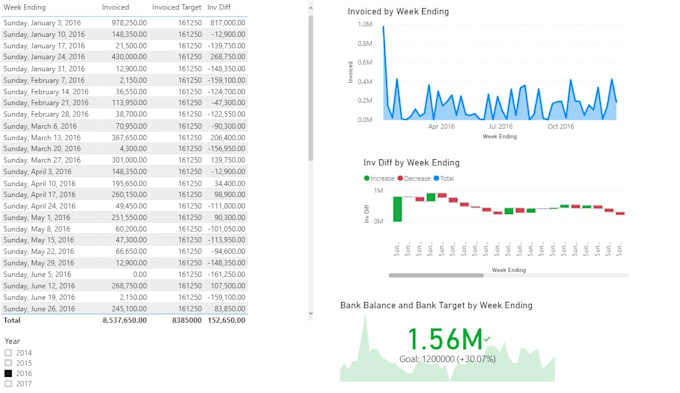Viewport: 680px width, 393px height.
Task: Select the Sunday, January 24, 2016 row
Action: 124,57
